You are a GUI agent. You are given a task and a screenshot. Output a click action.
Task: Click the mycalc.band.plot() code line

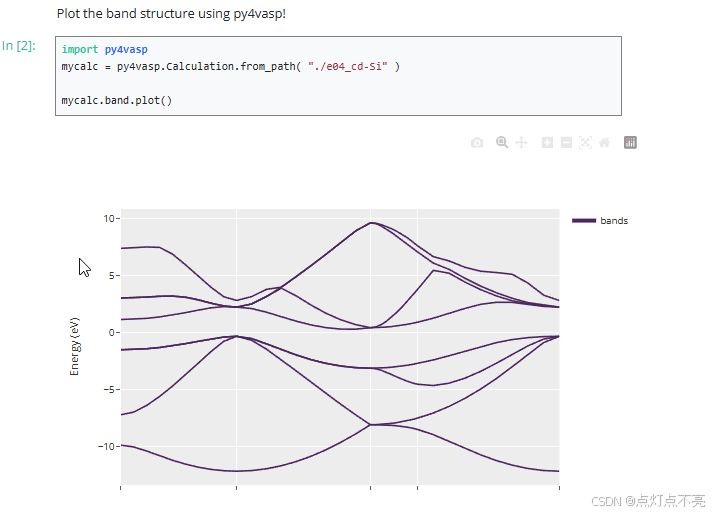coord(116,100)
